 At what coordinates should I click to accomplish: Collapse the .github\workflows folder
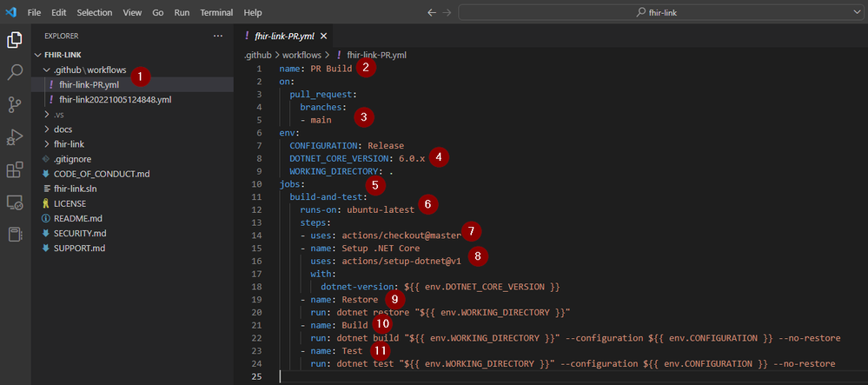click(132, 70)
